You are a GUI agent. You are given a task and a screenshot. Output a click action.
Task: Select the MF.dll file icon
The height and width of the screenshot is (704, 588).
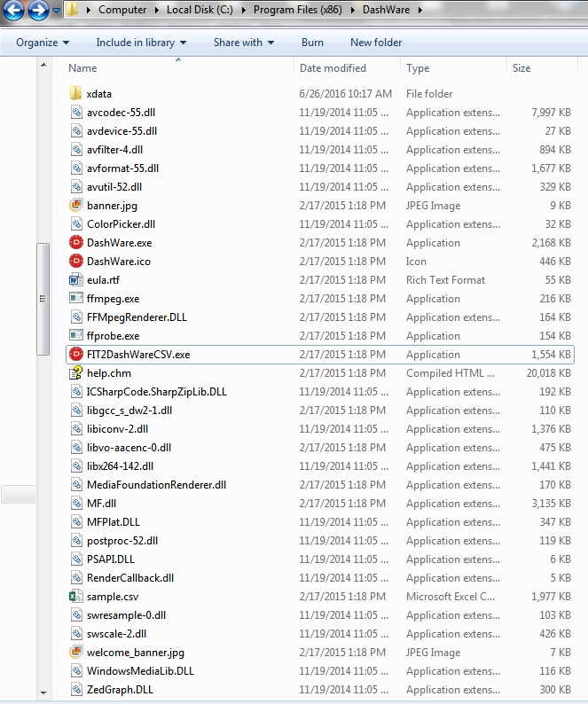[76, 504]
